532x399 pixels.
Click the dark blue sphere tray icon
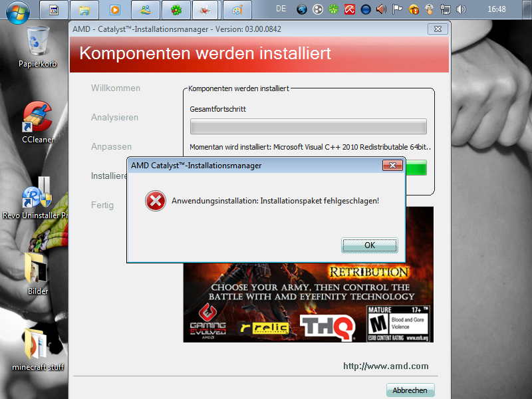pos(365,9)
